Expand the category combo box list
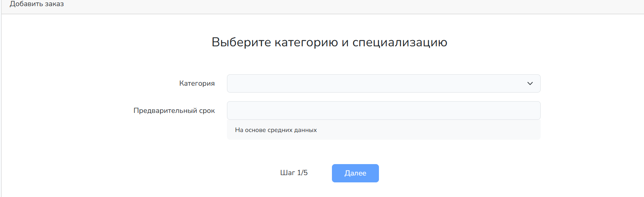Screen dimensions: 644x197 coord(383,83)
